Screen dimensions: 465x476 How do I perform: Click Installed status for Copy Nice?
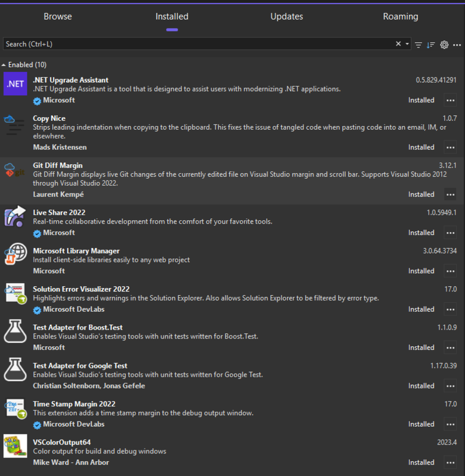tap(421, 147)
